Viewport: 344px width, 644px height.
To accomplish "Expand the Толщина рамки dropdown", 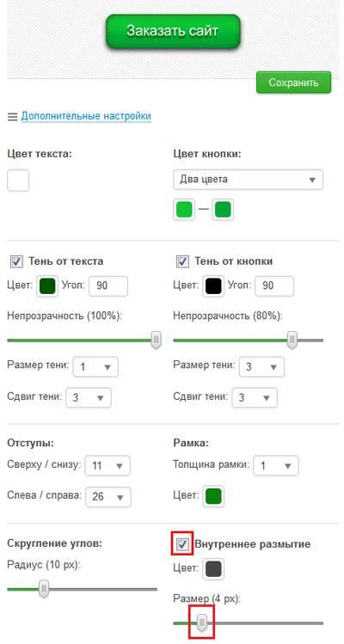I will point(276,466).
